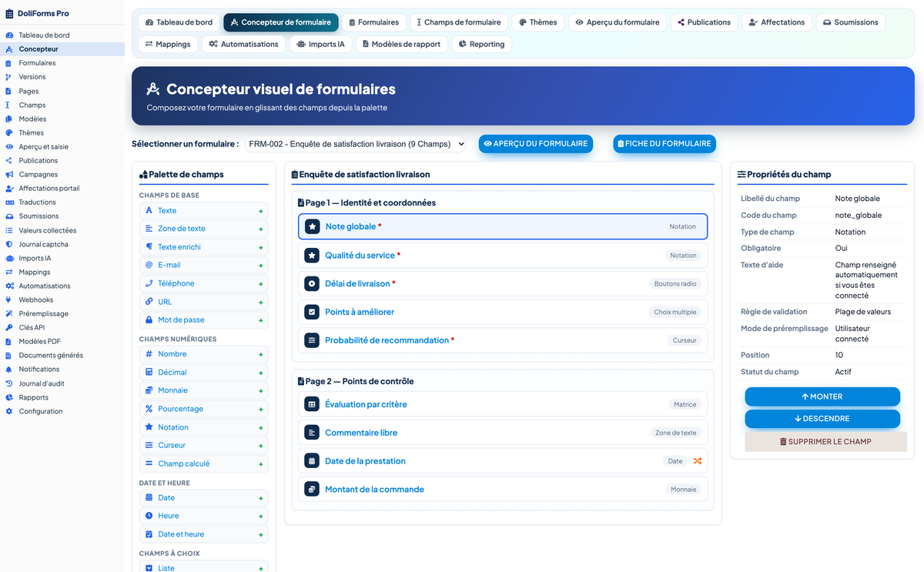Open Configuration in the left sidebar
The width and height of the screenshot is (924, 572).
tap(41, 411)
